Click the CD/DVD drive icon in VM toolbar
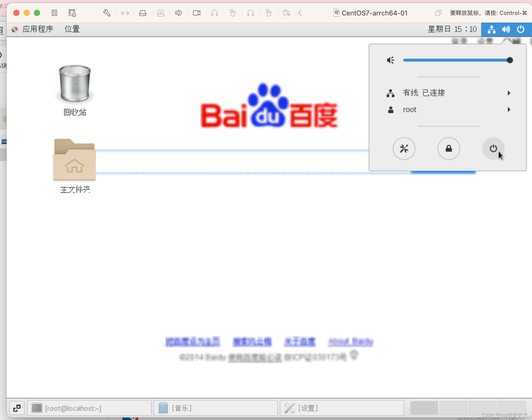Screen dimensions: 532x420 161,13
